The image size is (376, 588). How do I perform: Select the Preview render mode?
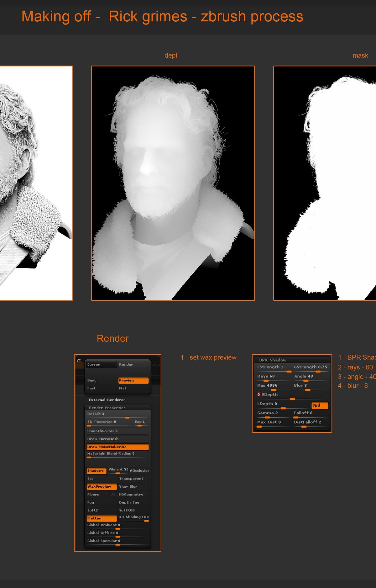tap(133, 380)
